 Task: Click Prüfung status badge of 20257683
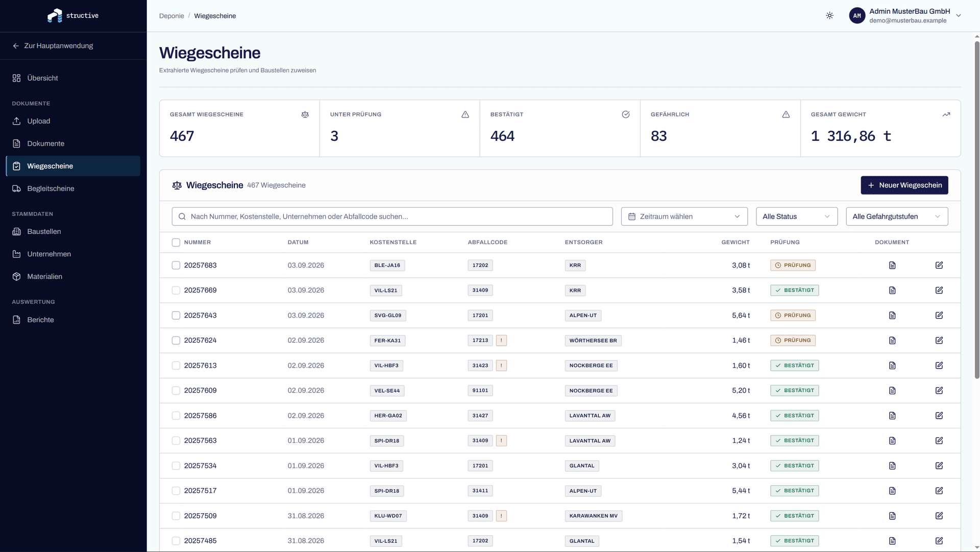793,266
